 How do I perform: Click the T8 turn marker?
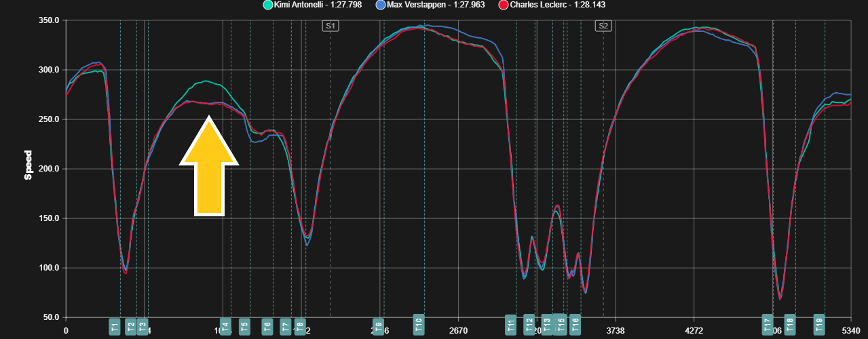coord(300,326)
